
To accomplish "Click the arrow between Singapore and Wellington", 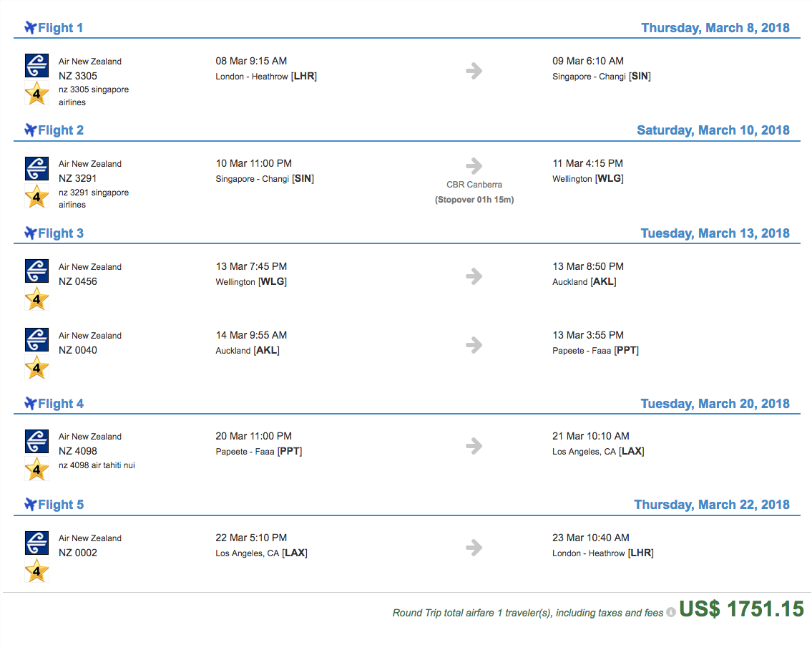I will (474, 166).
